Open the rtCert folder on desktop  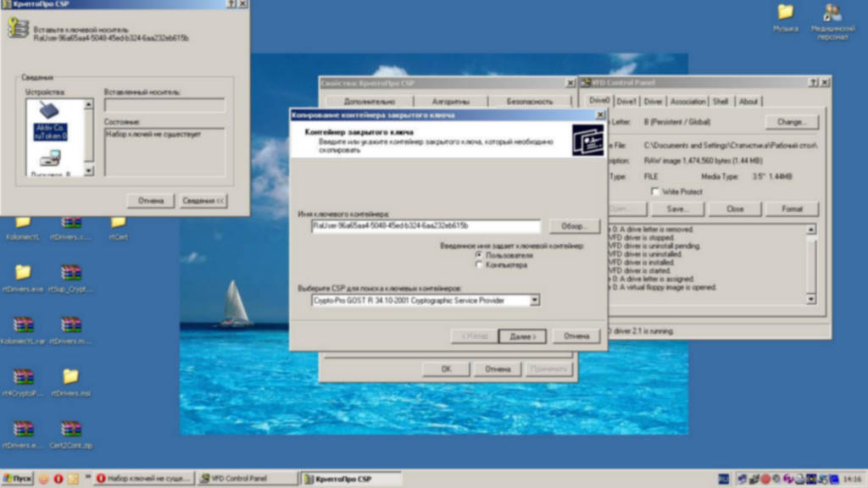118,225
